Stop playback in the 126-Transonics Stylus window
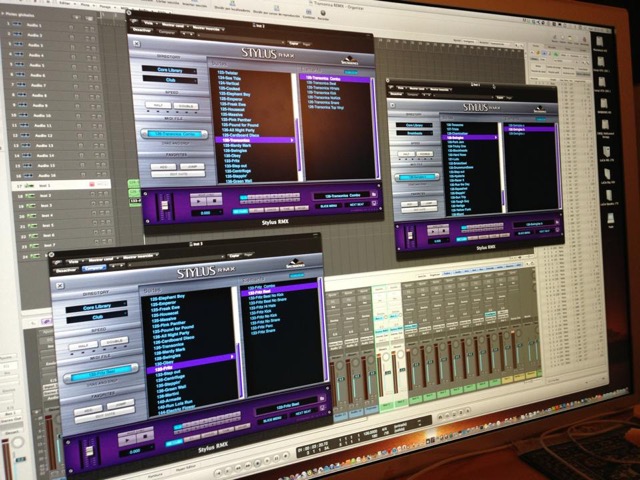Screen dimensions: 640x480 [x=214, y=200]
